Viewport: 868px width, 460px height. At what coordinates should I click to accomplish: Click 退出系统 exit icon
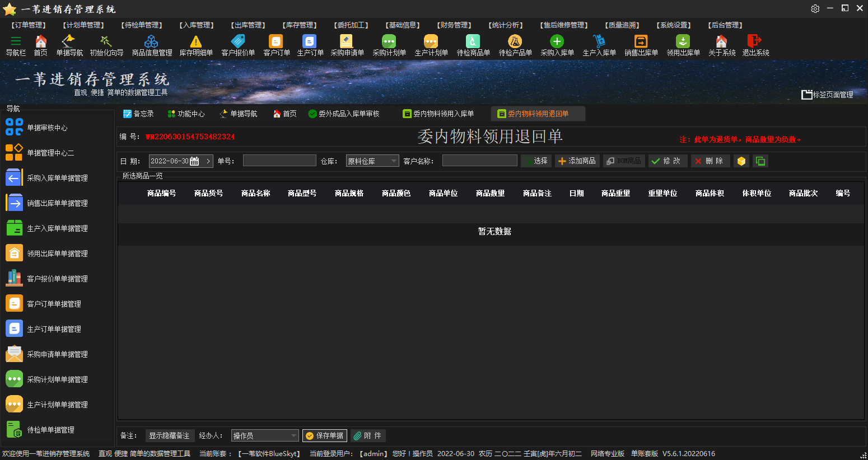[x=755, y=45]
